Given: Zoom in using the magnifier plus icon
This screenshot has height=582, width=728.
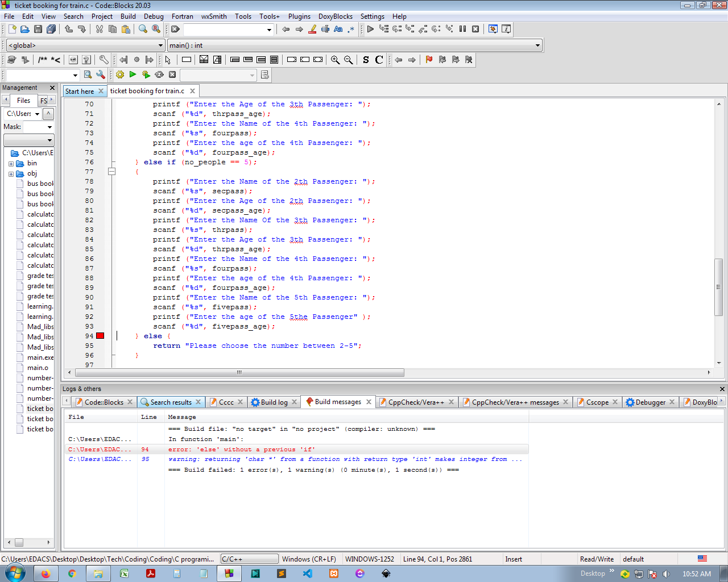Looking at the screenshot, I should (335, 60).
